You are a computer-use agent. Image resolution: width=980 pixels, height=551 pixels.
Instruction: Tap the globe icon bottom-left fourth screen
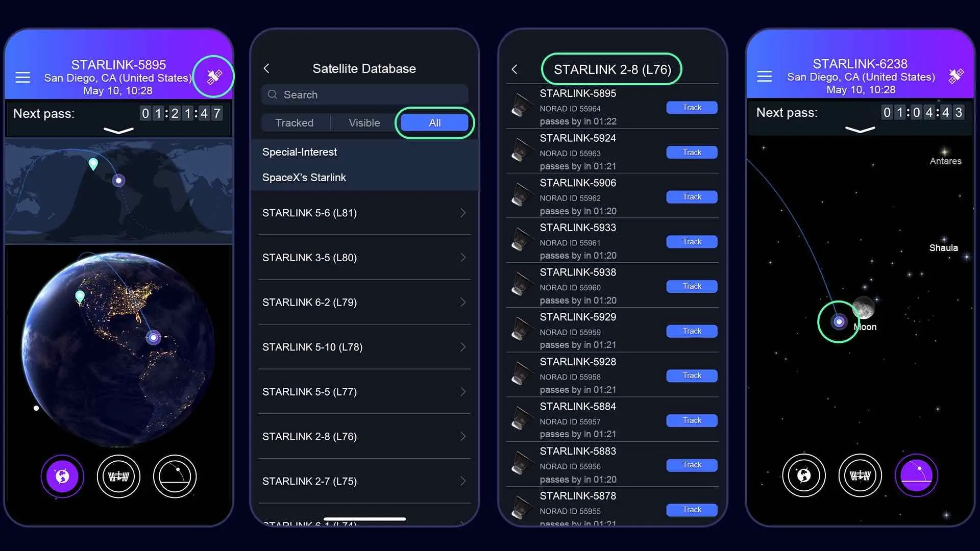point(804,475)
